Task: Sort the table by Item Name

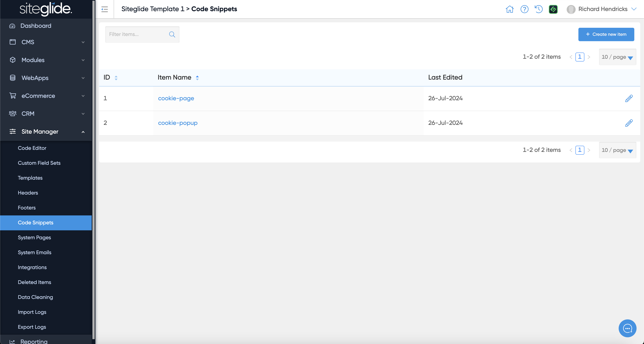Action: click(197, 78)
